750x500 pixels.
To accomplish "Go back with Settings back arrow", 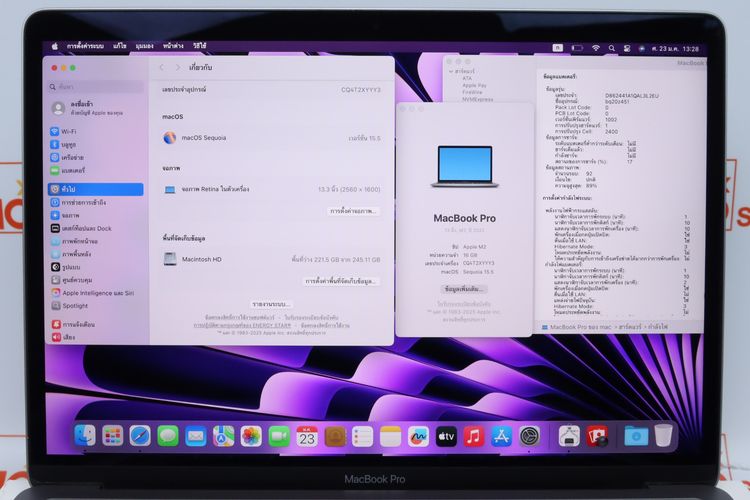I will (162, 67).
